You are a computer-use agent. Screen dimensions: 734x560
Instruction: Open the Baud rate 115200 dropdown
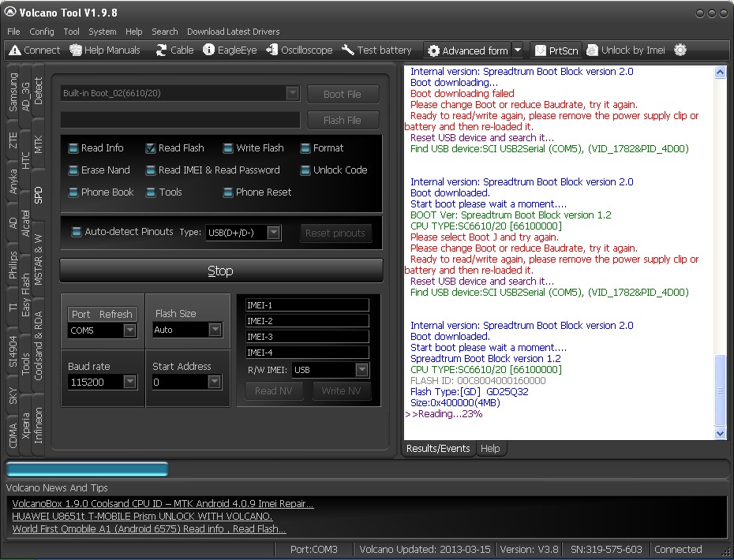click(129, 382)
